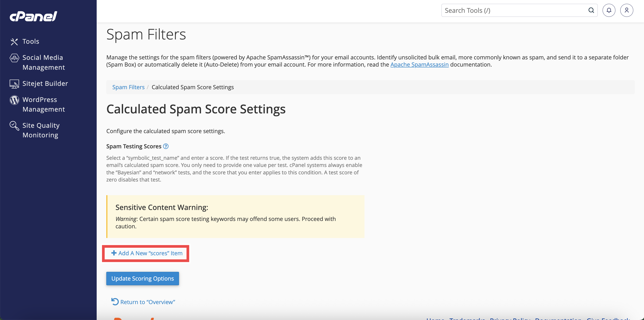Open Tools via the wrench icon

click(x=14, y=41)
